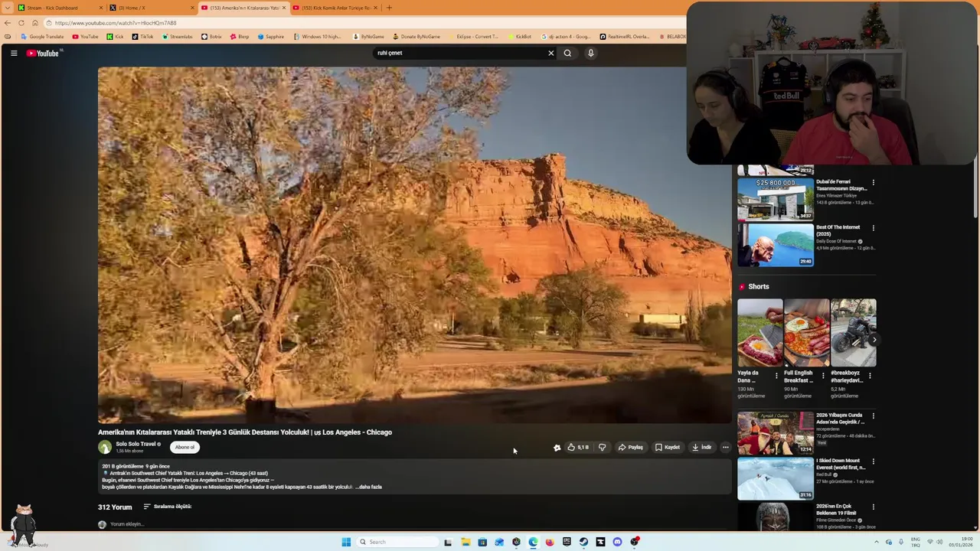Screen dimensions: 980x551
Task: Open the Best Of The Internet (2025) thumbnail
Action: pos(776,244)
